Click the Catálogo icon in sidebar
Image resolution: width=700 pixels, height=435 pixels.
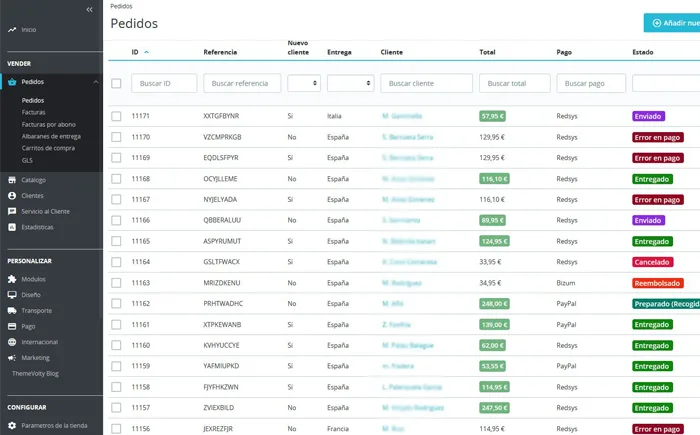click(x=11, y=180)
